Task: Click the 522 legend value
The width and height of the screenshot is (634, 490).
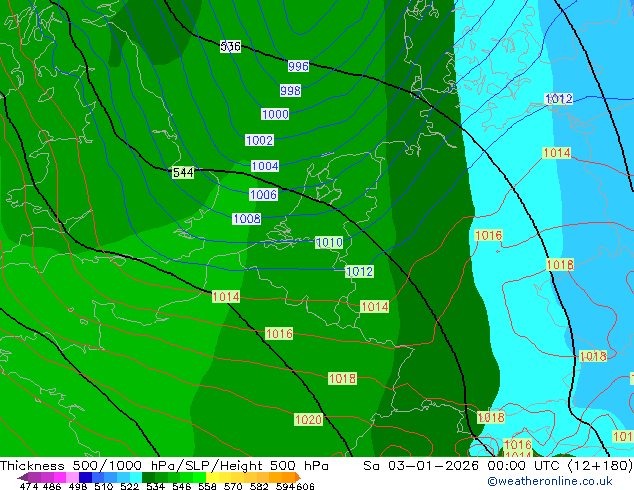Action: 129,486
